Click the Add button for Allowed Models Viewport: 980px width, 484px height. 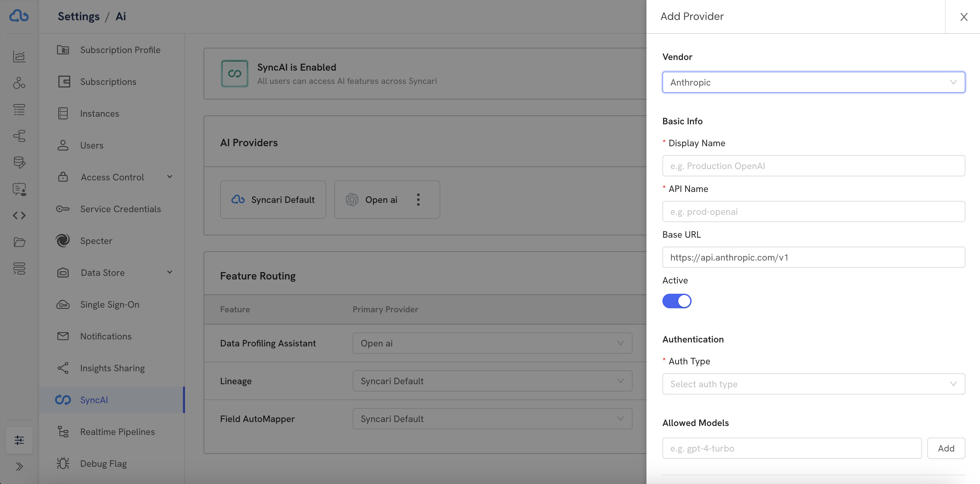(946, 448)
